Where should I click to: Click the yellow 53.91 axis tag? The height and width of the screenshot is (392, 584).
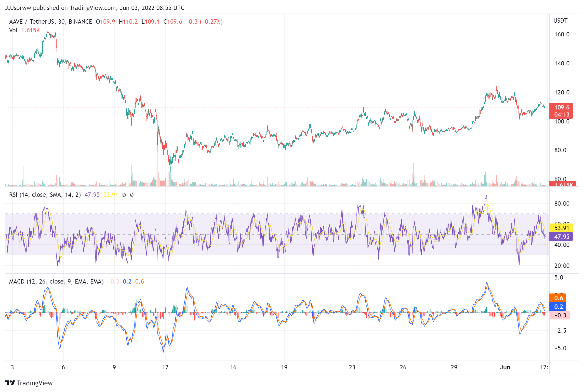(x=561, y=228)
